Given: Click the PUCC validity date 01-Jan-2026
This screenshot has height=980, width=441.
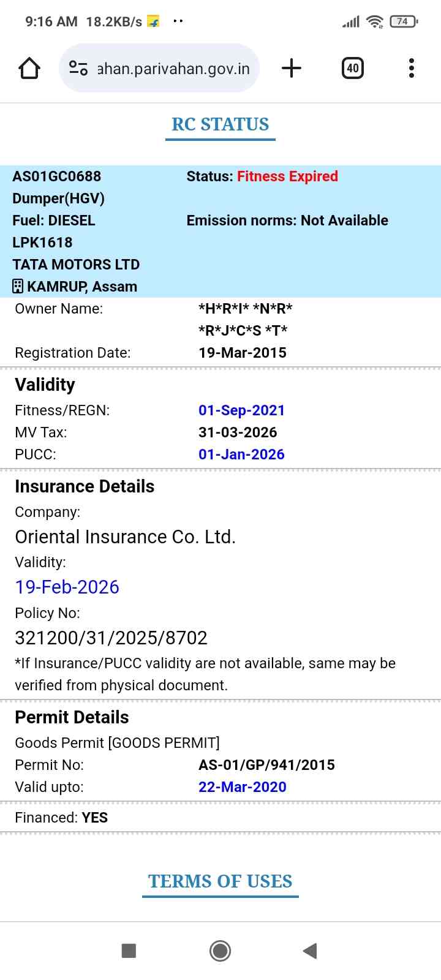Looking at the screenshot, I should point(241,454).
